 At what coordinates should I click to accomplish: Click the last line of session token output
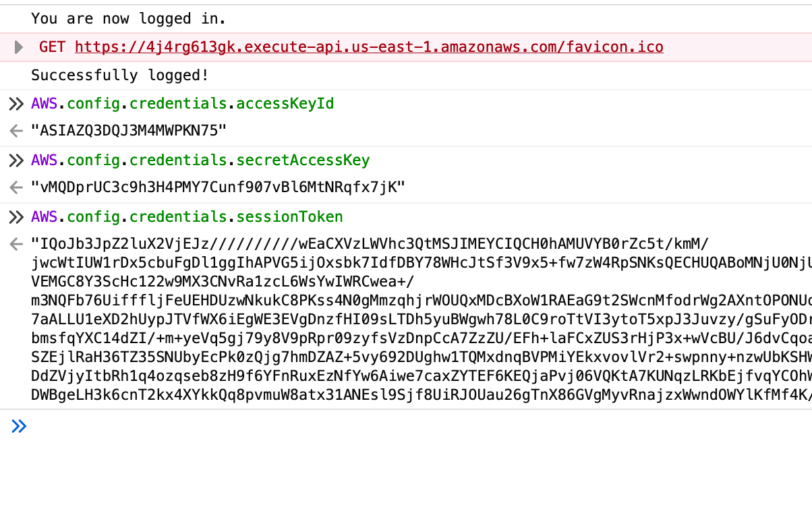pos(422,395)
